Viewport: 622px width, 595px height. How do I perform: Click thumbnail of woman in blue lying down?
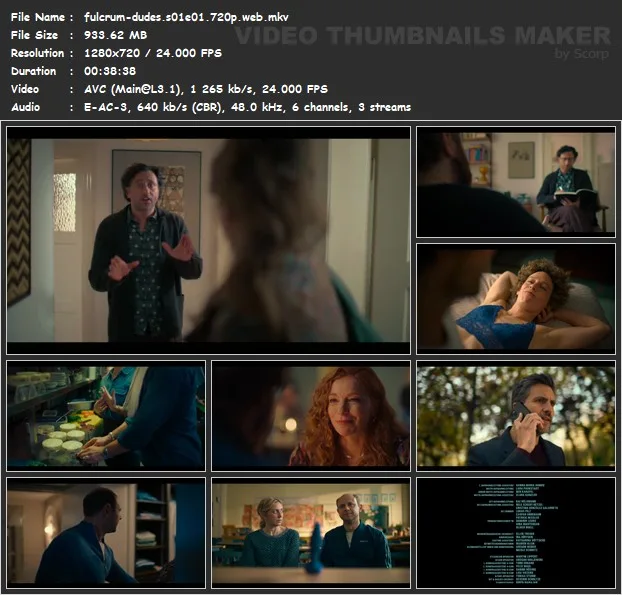515,297
